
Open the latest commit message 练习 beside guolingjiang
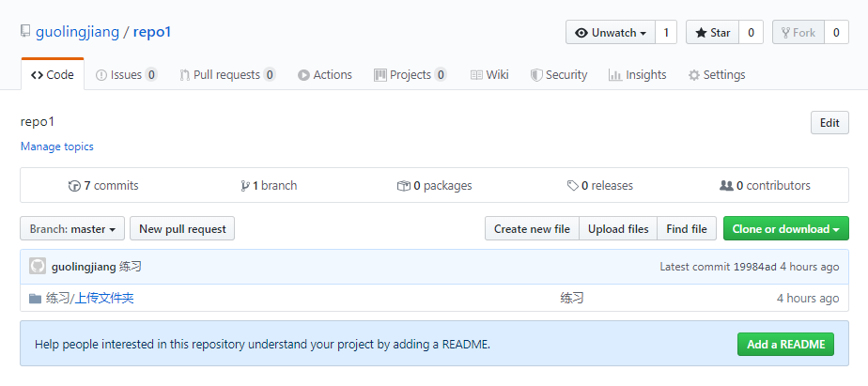pos(131,267)
